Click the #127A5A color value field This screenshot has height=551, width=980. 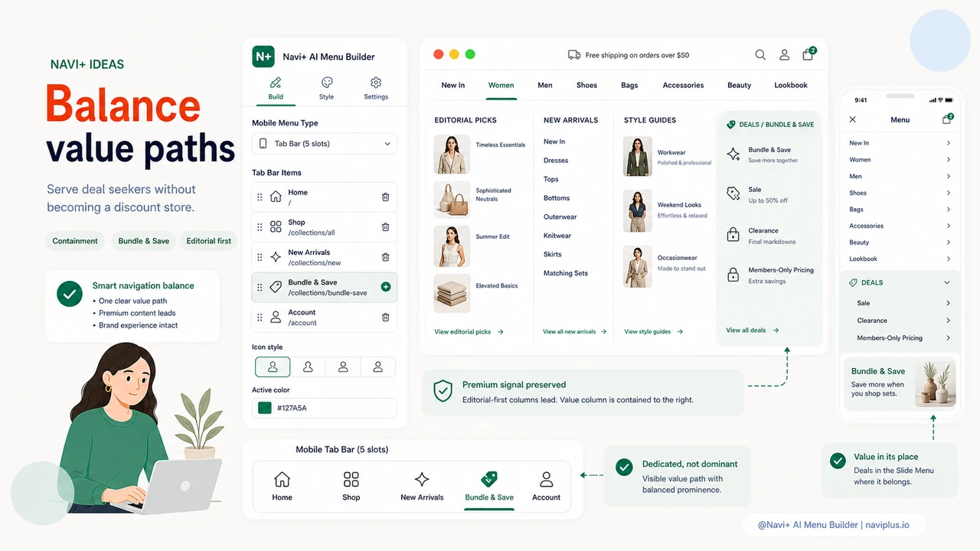(325, 408)
